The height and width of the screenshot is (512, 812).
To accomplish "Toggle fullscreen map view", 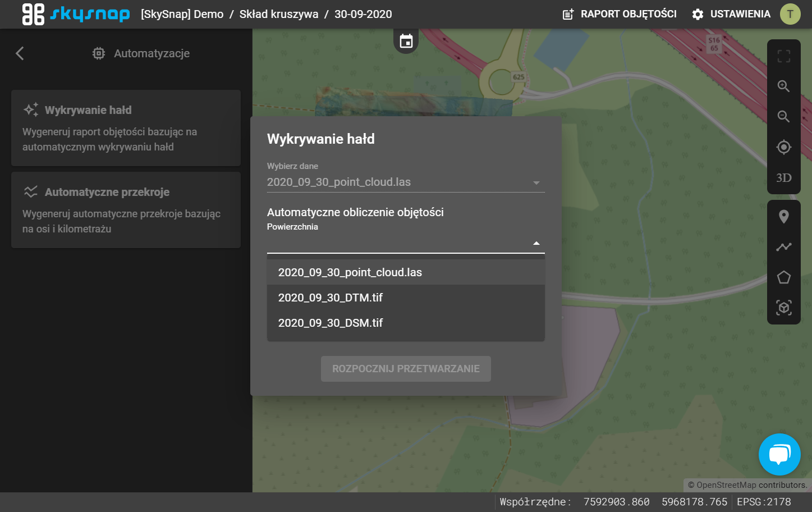I will pyautogui.click(x=783, y=56).
